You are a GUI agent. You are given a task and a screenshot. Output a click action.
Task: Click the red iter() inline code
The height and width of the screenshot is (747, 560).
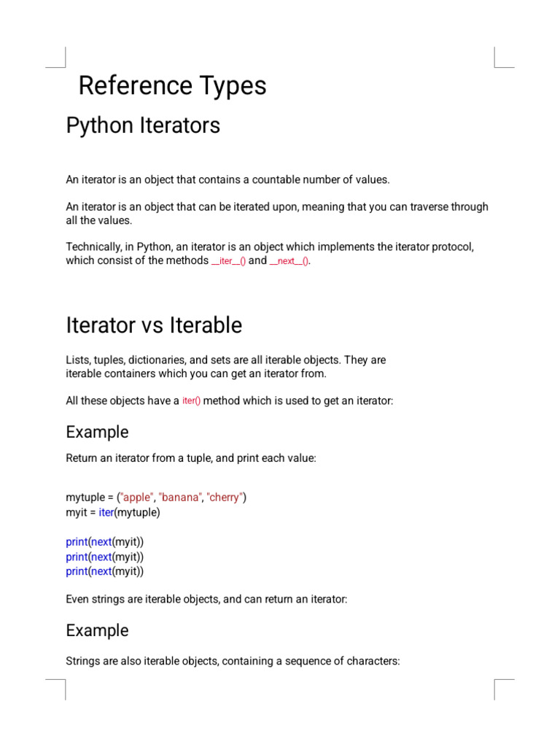click(x=191, y=401)
